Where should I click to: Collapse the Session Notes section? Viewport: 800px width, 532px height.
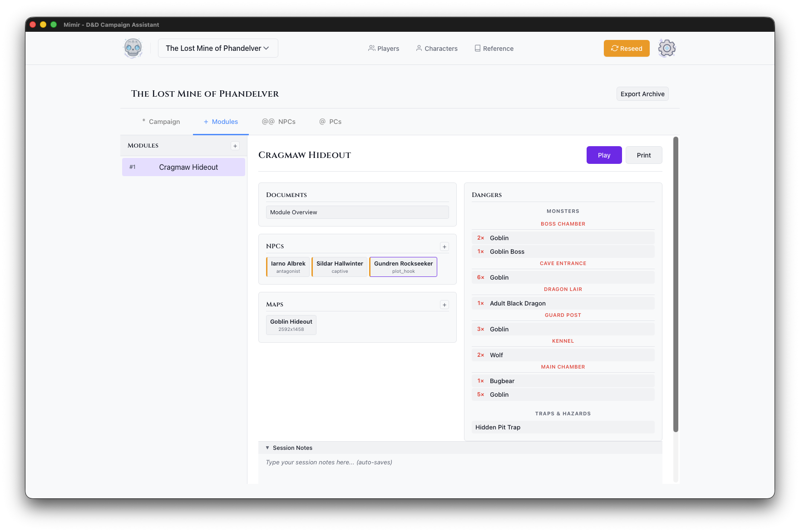267,448
